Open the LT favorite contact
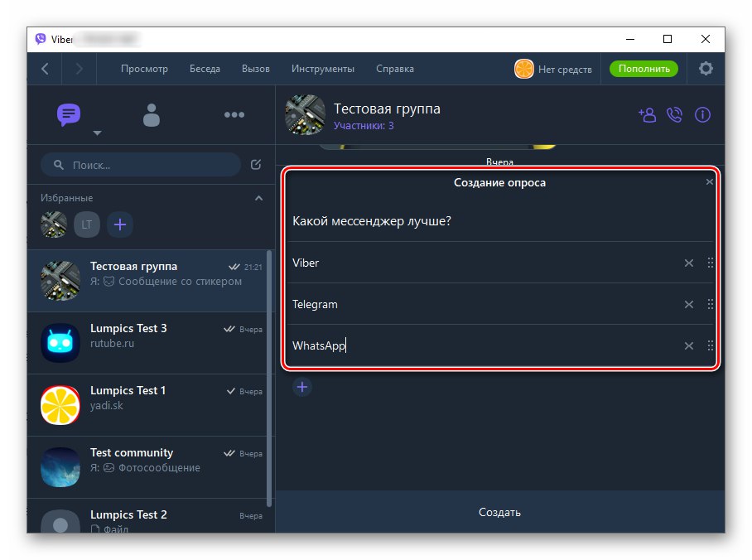The image size is (752, 560). pyautogui.click(x=87, y=224)
